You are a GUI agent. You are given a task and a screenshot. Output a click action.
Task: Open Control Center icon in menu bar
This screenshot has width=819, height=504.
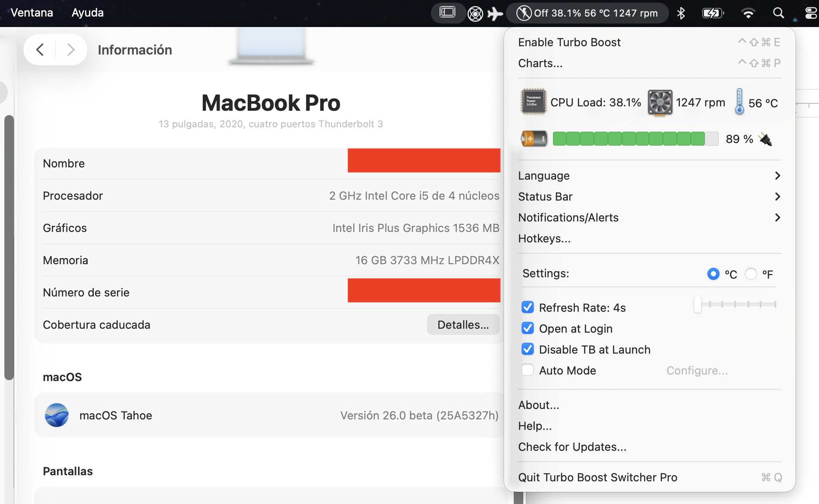click(811, 13)
